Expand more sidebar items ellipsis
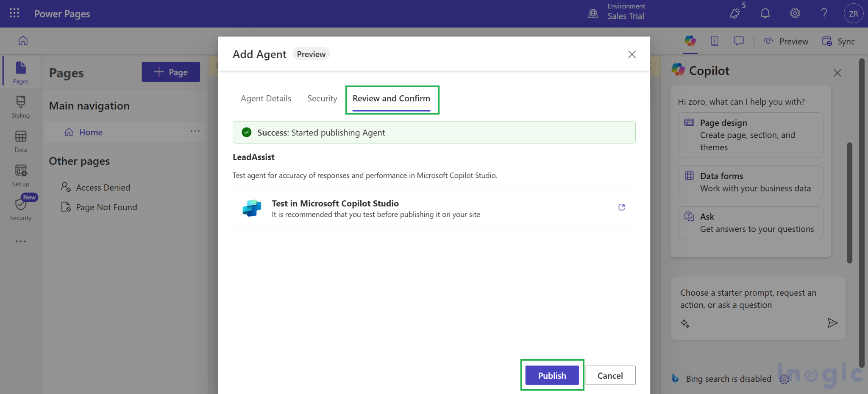This screenshot has width=868, height=394. coord(20,241)
